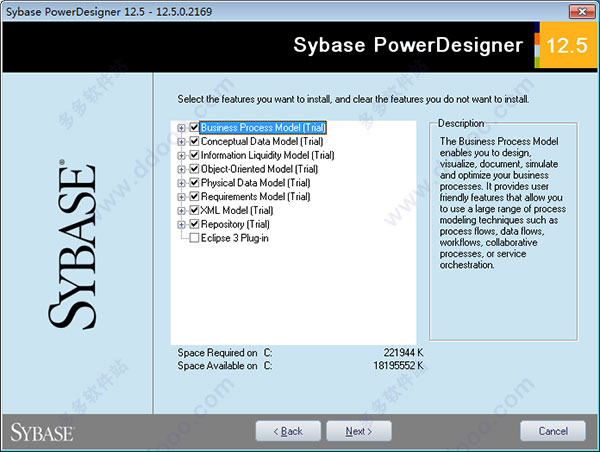Expand the Conceptual Data Model node
The image size is (600, 452).
(181, 142)
